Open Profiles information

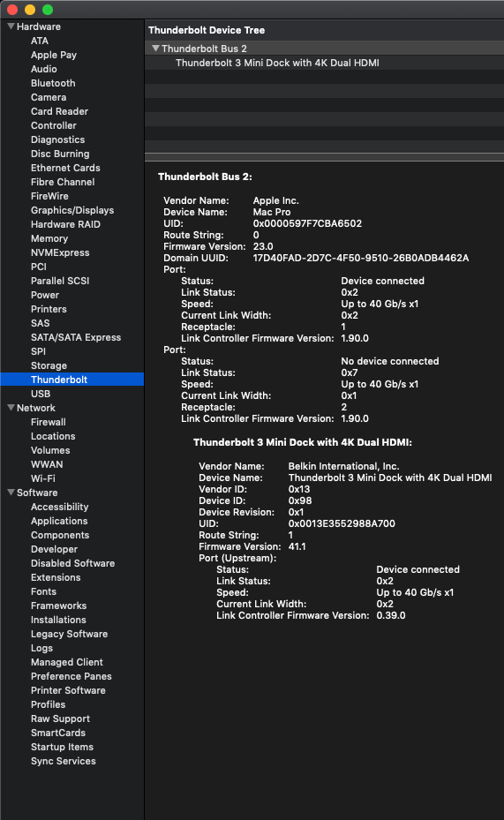48,704
